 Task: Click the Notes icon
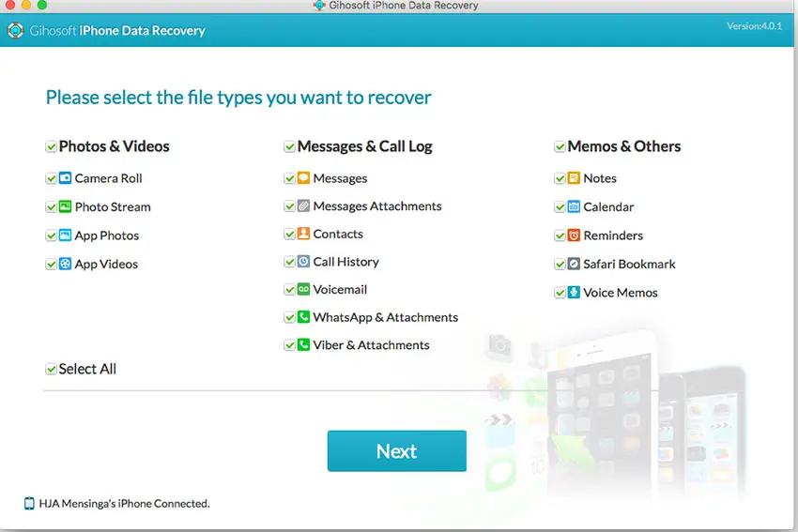click(574, 178)
